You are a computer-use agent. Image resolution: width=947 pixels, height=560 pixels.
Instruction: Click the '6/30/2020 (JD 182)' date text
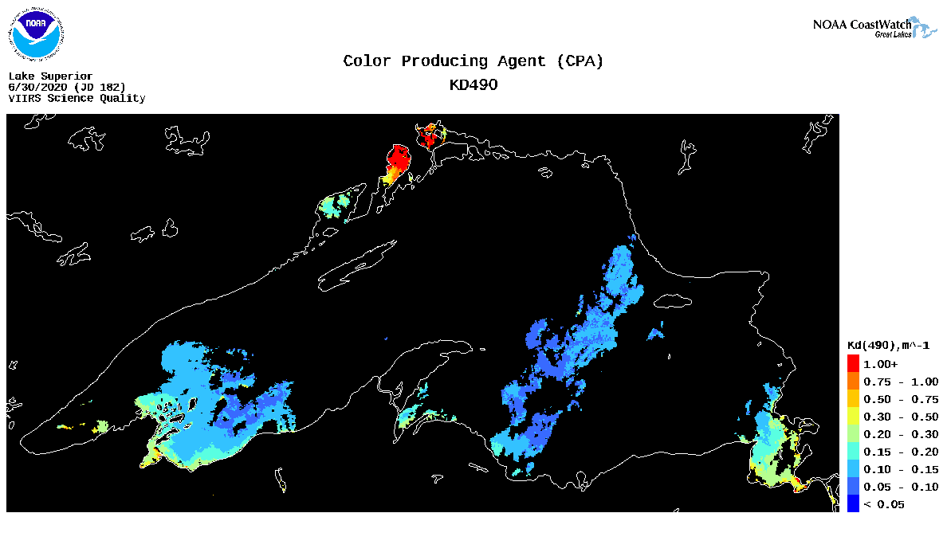(67, 87)
